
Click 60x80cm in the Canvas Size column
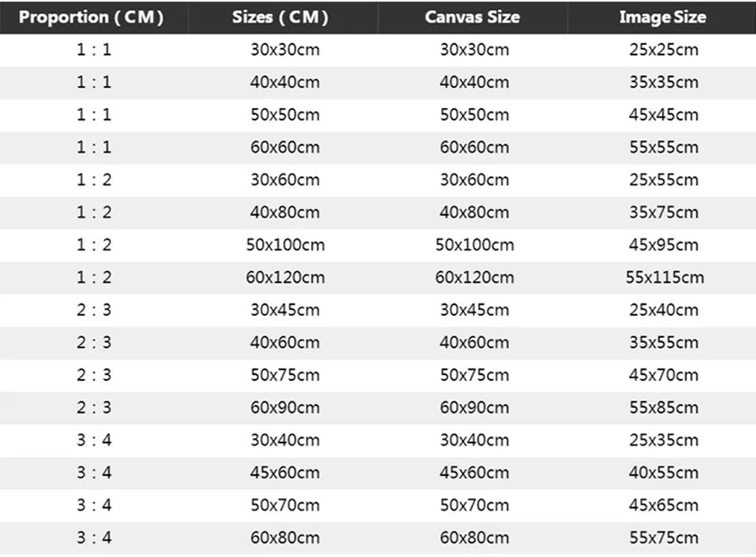click(x=474, y=537)
